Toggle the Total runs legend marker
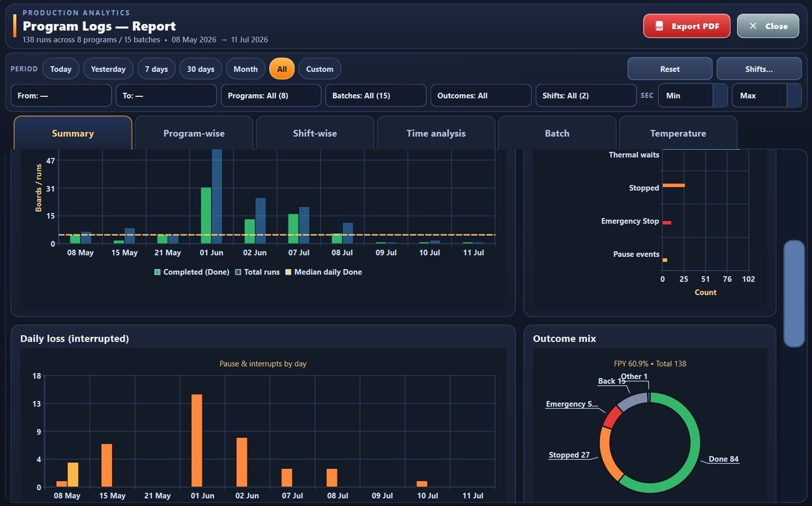The width and height of the screenshot is (812, 506). click(238, 272)
